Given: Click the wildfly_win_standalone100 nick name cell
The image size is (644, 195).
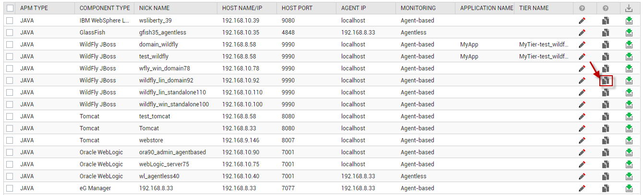Looking at the screenshot, I should (x=174, y=104).
